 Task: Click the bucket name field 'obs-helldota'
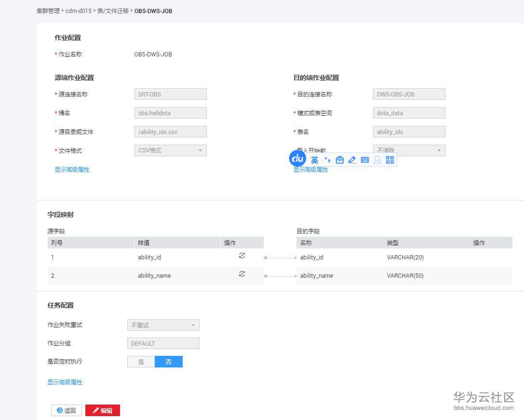click(171, 113)
